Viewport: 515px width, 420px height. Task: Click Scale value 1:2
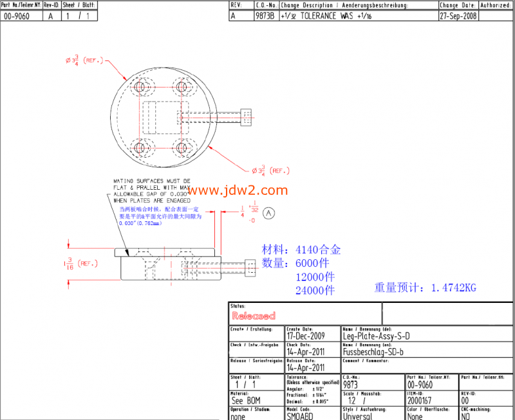tap(352, 401)
